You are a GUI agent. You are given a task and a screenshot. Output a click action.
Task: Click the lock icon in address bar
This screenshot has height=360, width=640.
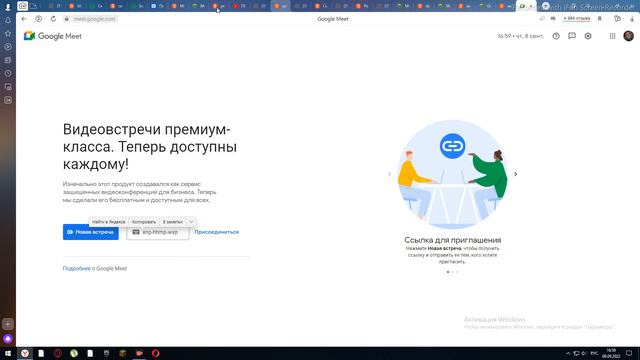pos(67,19)
